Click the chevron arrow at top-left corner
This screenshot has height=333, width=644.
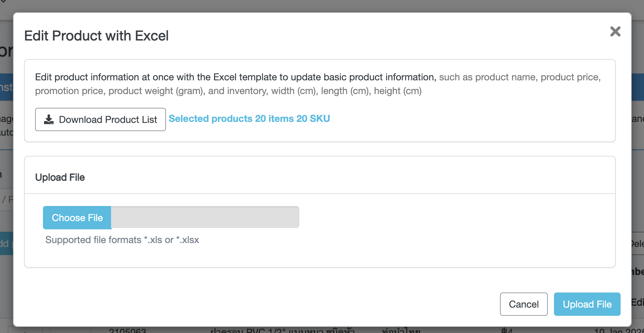point(3,1)
